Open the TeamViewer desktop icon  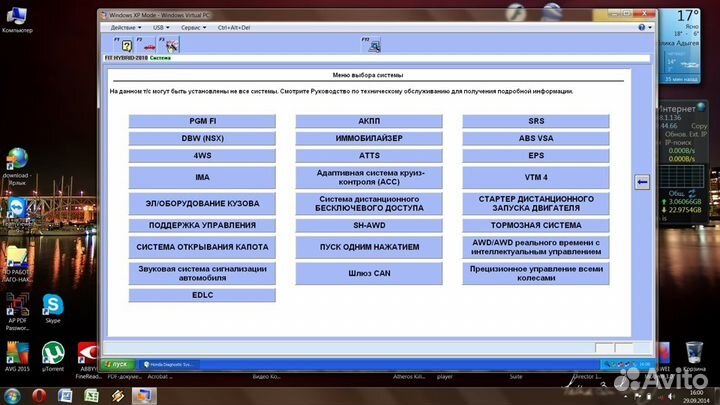[x=17, y=209]
